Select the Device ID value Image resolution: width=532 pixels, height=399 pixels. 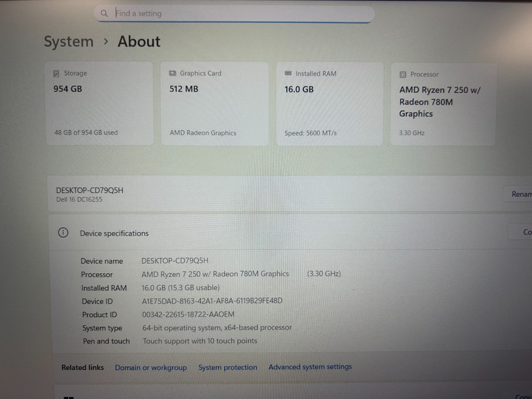click(212, 301)
